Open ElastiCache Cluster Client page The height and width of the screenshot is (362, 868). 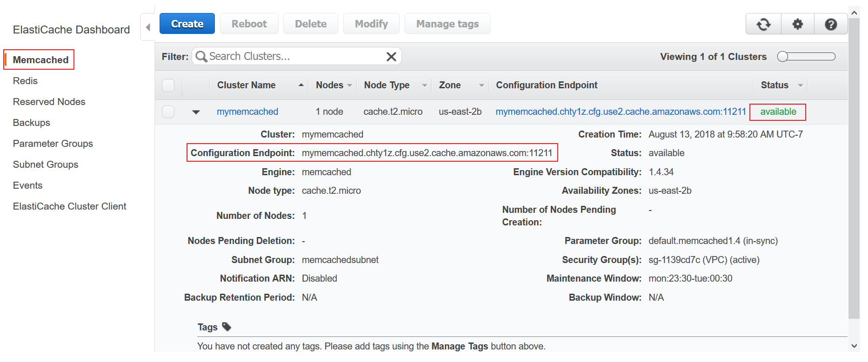coord(69,206)
